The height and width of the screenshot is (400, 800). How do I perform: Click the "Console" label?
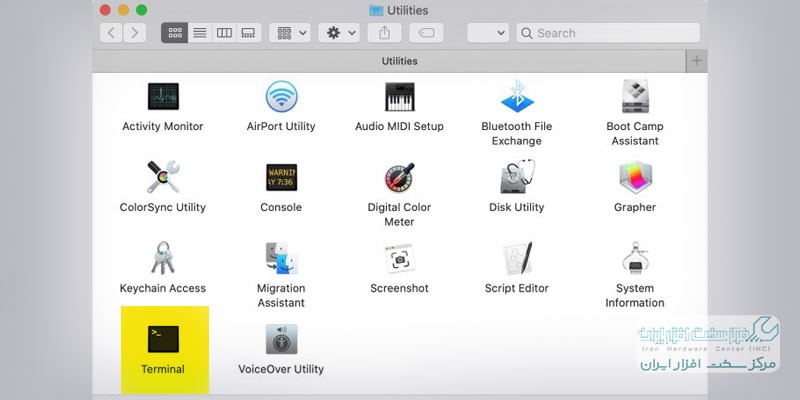click(x=281, y=208)
